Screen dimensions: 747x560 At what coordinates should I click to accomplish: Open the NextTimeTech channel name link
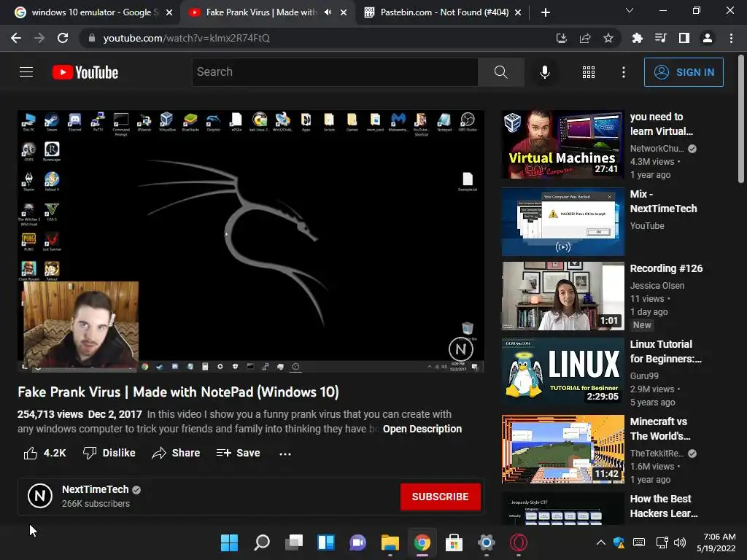click(x=96, y=489)
